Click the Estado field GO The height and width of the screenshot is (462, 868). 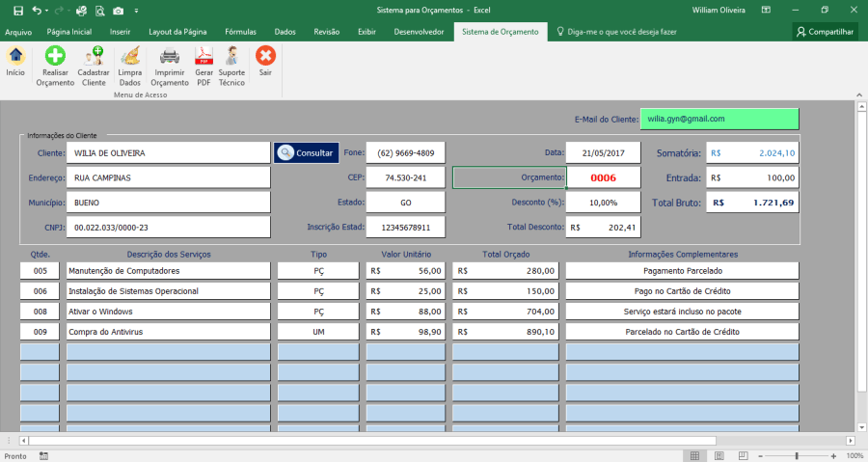point(406,203)
